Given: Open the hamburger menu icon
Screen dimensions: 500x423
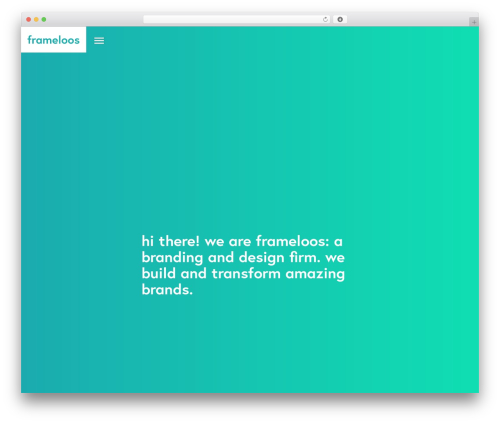Looking at the screenshot, I should click(x=99, y=41).
